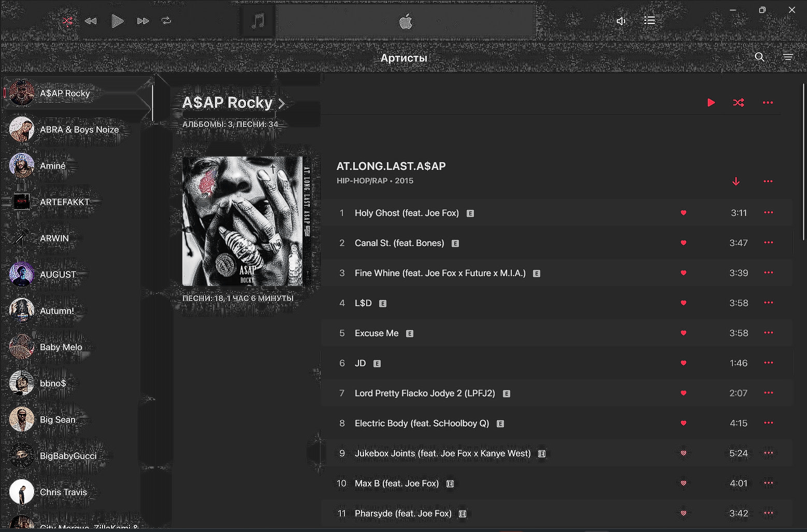Select the Jukebox Joints track title
The width and height of the screenshot is (807, 532).
pyautogui.click(x=443, y=453)
